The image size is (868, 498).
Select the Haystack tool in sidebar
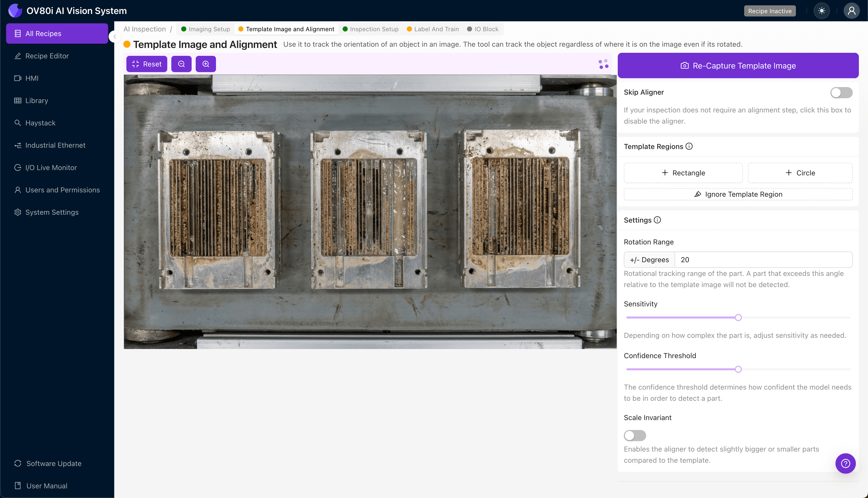pos(40,123)
